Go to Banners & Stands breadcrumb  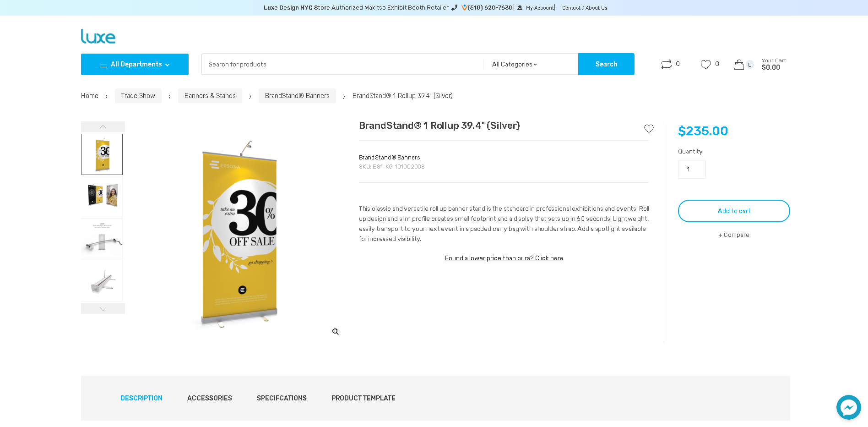[x=210, y=96]
